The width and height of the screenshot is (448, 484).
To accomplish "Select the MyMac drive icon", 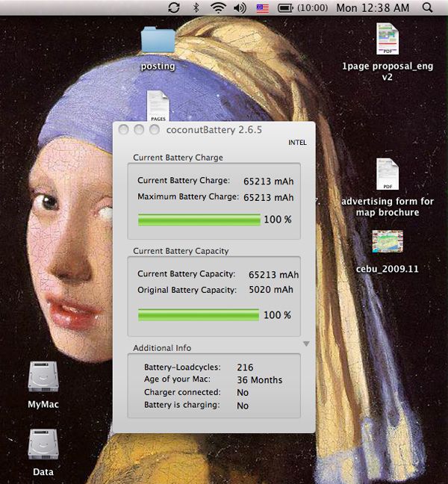I will coord(43,377).
